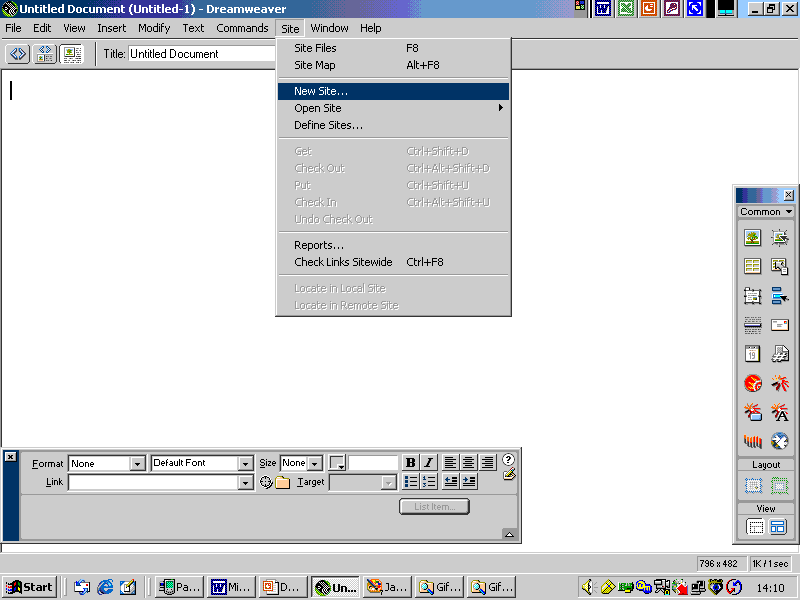Click the Link input field
The height and width of the screenshot is (600, 800).
click(x=154, y=483)
